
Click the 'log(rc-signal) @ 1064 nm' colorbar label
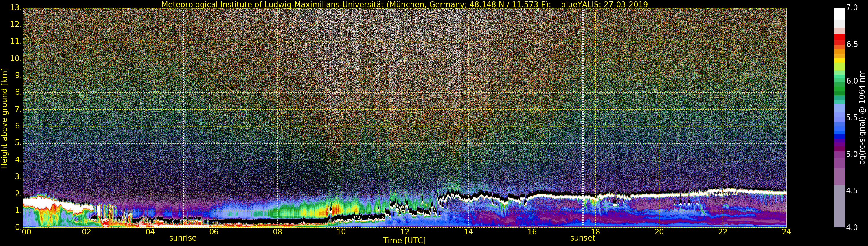point(862,118)
